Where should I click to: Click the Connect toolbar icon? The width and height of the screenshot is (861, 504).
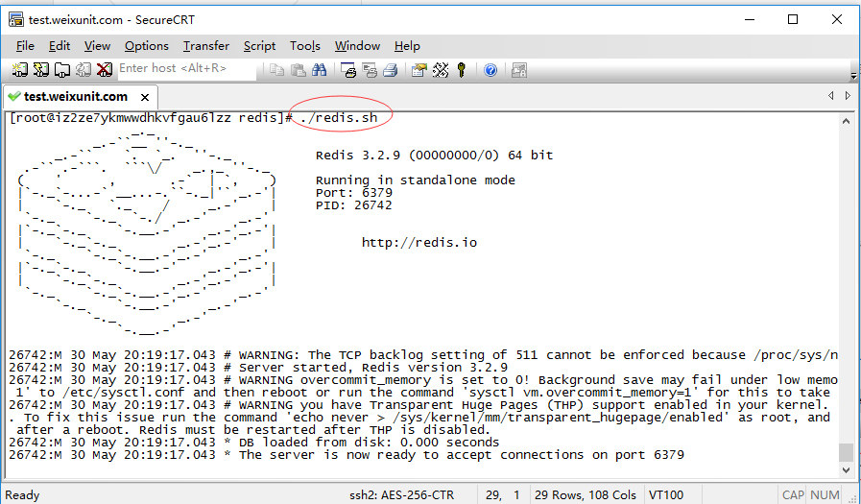click(20, 70)
